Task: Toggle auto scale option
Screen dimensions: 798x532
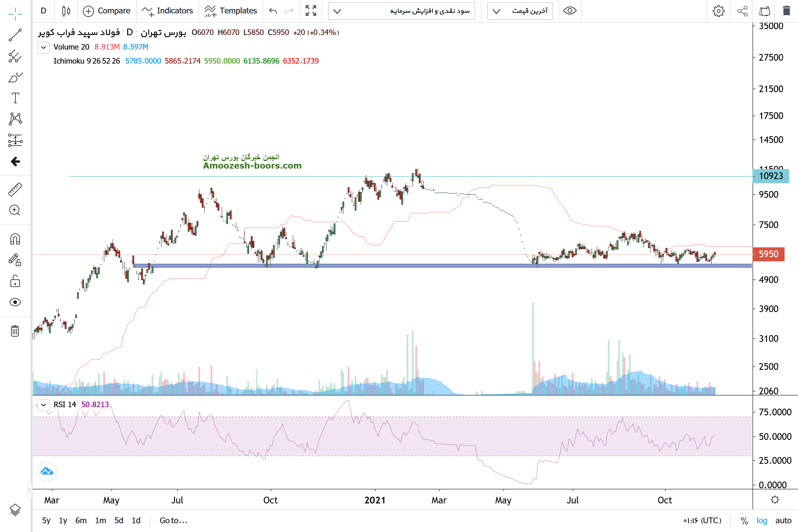Action: point(783,520)
